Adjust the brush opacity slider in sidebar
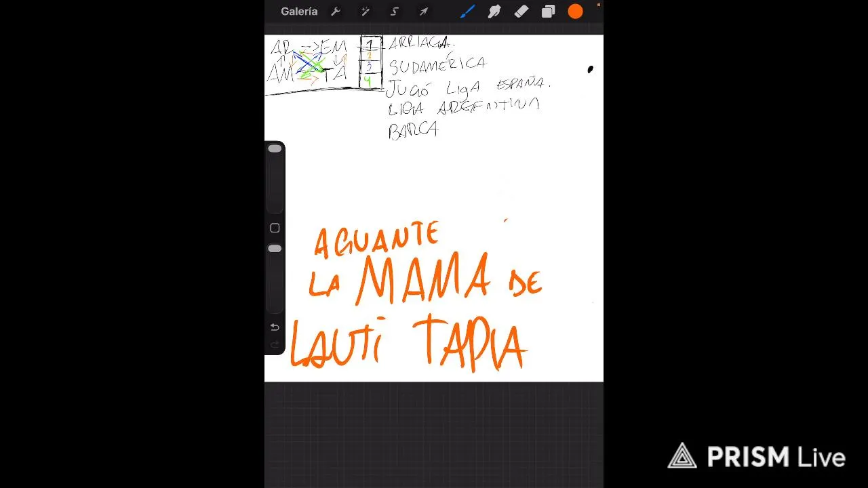This screenshot has height=488, width=868. [275, 279]
